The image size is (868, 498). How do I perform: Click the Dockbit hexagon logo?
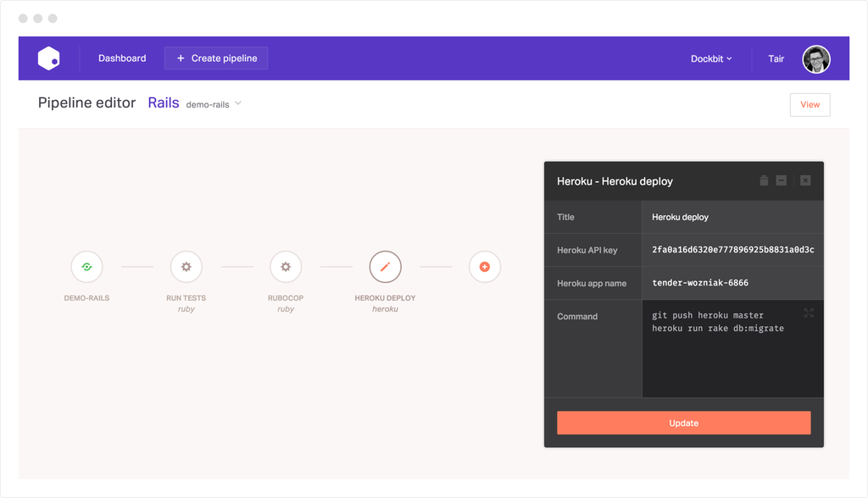tap(48, 58)
